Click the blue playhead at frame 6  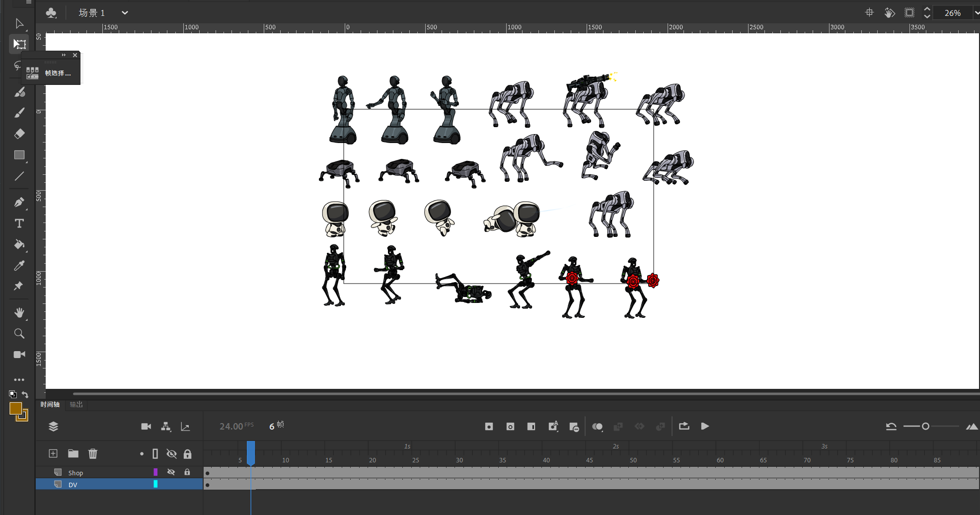click(x=251, y=453)
